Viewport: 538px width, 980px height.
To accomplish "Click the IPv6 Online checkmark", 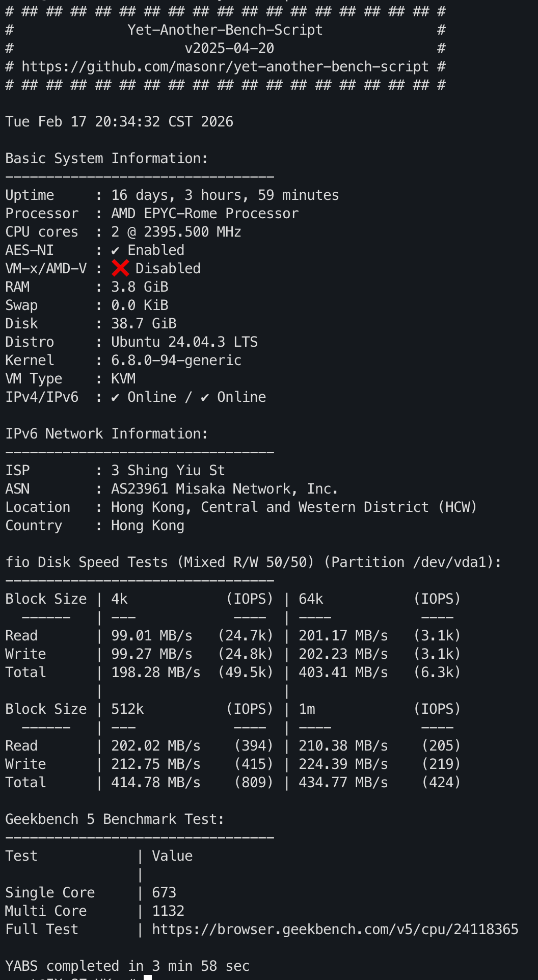I will pos(205,397).
